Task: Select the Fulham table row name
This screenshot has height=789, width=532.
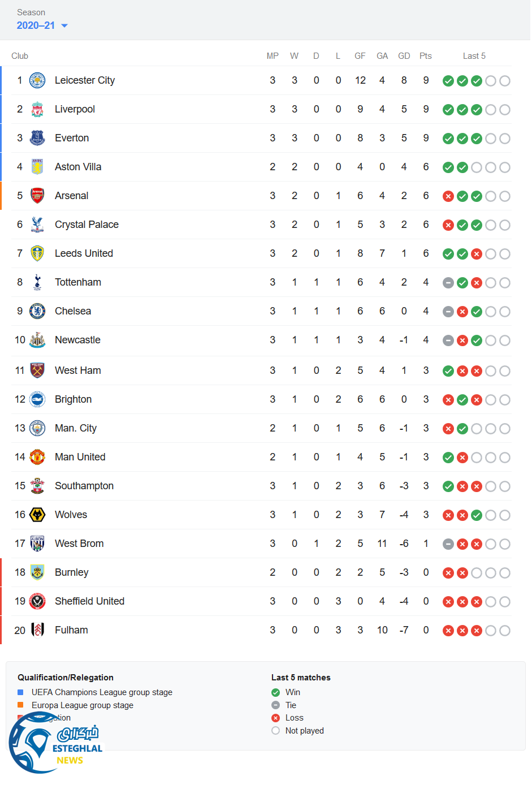Action: (x=71, y=630)
